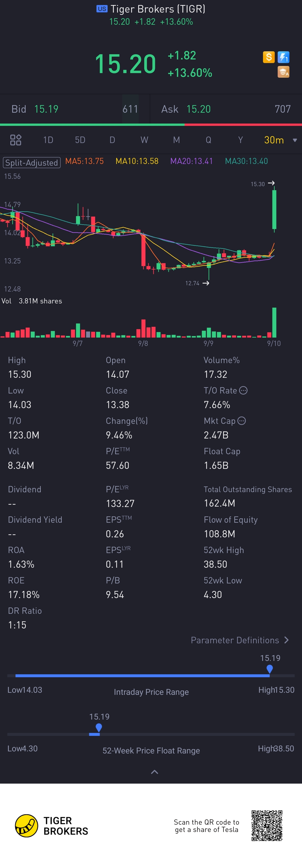
Task: Tap the Volume% 17.32 value
Action: [215, 374]
